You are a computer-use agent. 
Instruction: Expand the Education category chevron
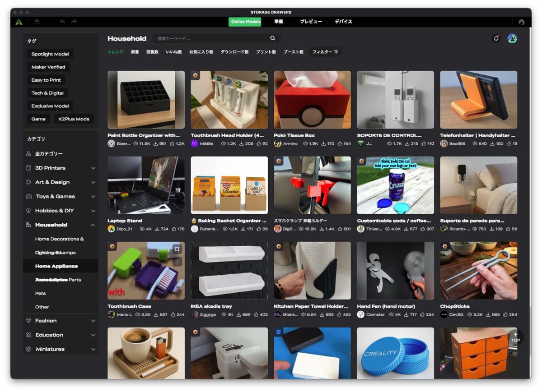tap(93, 335)
